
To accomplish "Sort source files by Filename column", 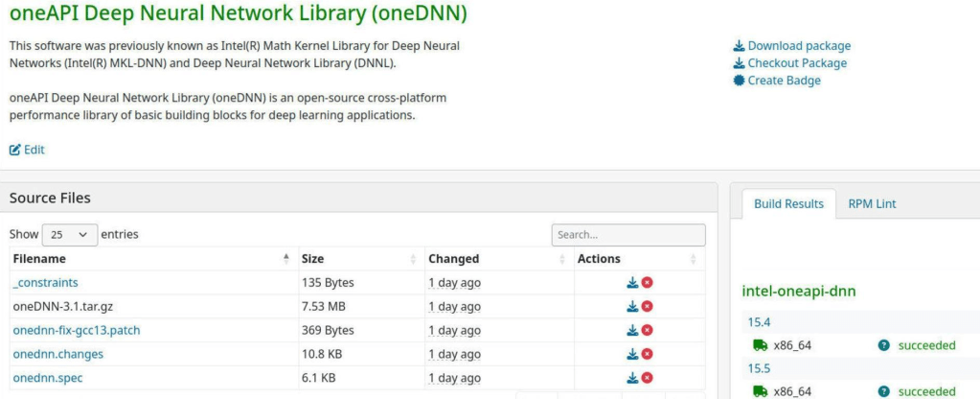I will tap(149, 259).
